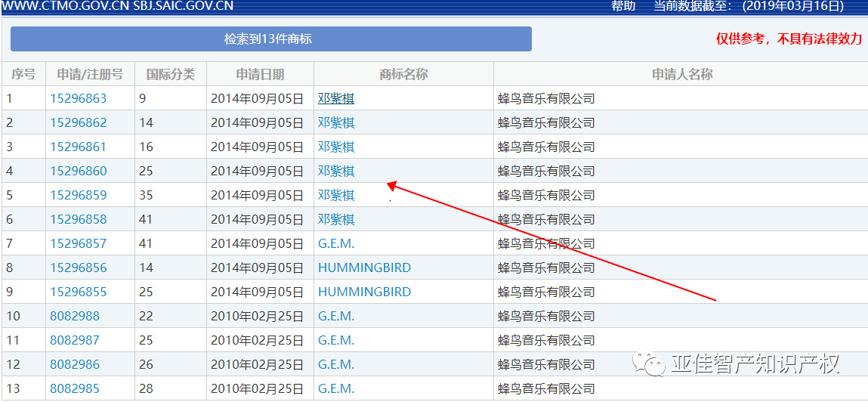868x402 pixels.
Task: Click the 检索到13件商标 results bar
Action: click(x=271, y=39)
